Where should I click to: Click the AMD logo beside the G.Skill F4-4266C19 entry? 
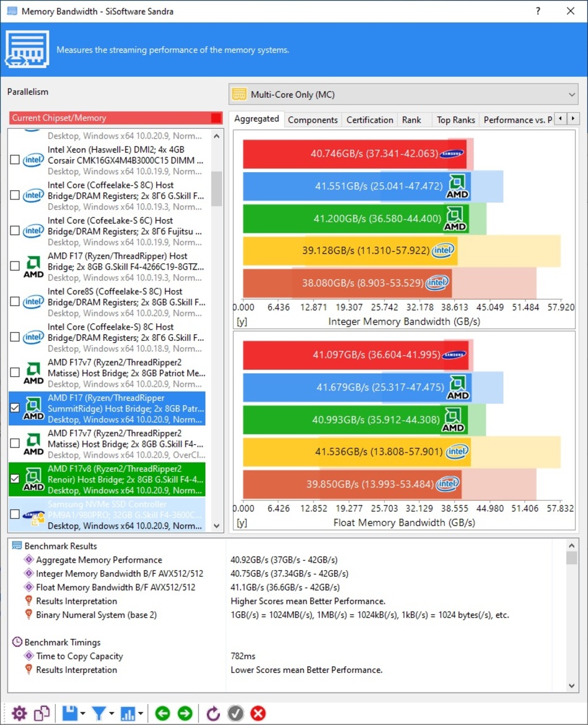(x=33, y=267)
